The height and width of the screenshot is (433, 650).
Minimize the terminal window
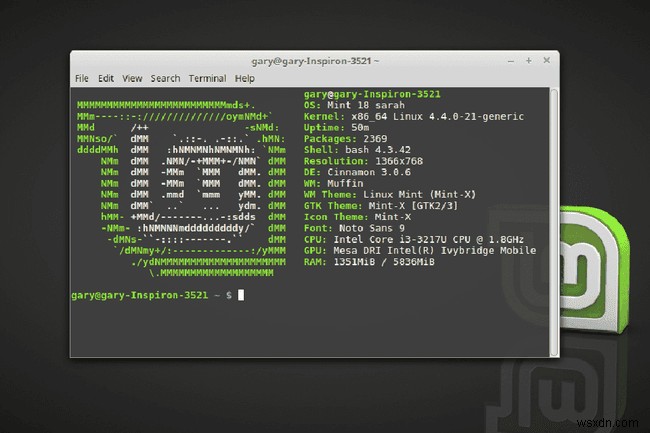(x=511, y=61)
